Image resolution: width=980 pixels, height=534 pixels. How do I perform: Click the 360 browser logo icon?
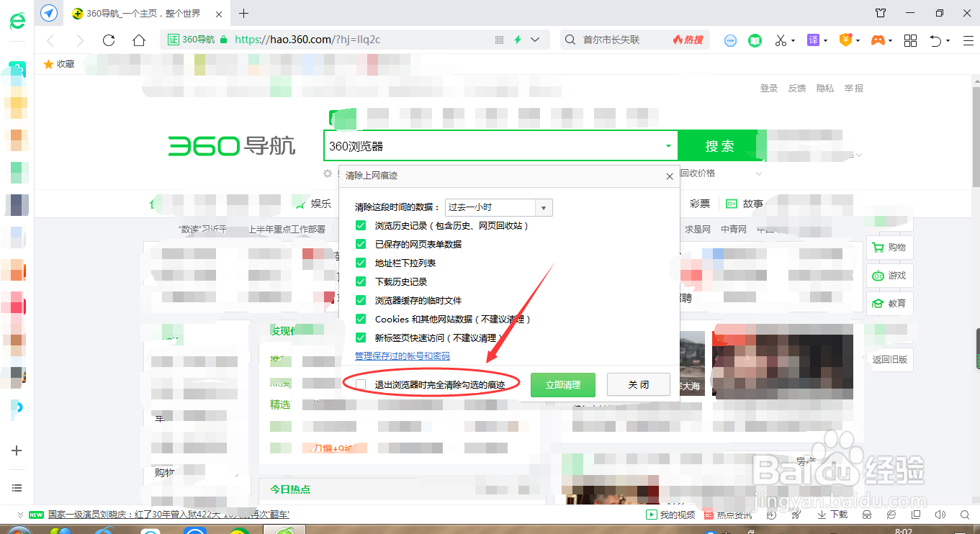(x=17, y=20)
